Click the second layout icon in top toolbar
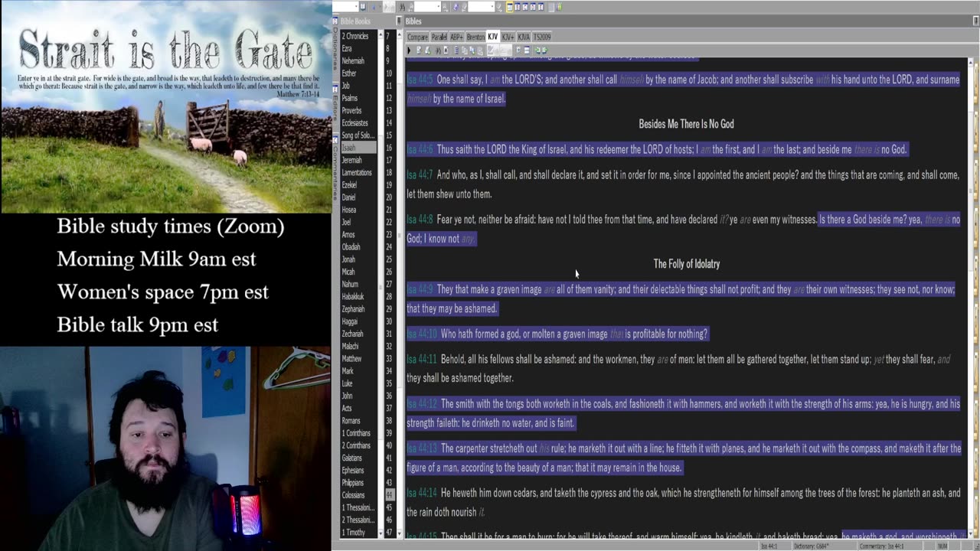 pos(518,7)
